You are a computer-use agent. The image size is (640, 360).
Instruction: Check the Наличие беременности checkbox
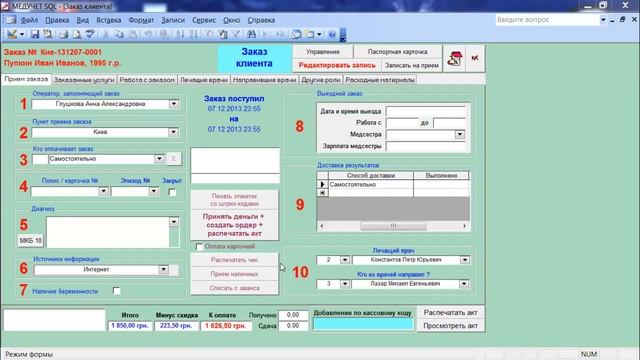point(116,291)
